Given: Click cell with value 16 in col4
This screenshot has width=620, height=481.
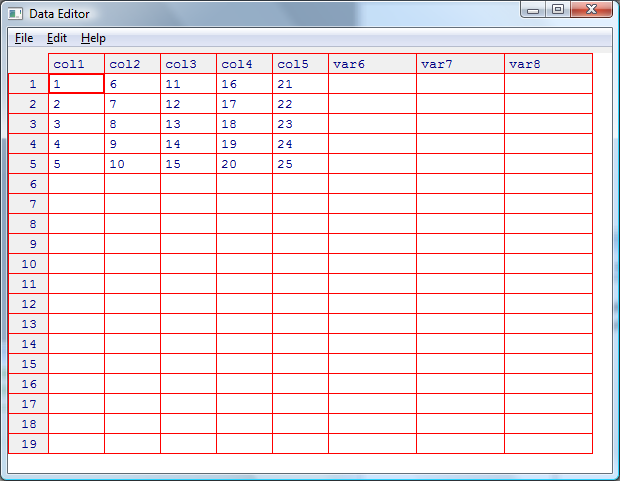Looking at the screenshot, I should 244,83.
